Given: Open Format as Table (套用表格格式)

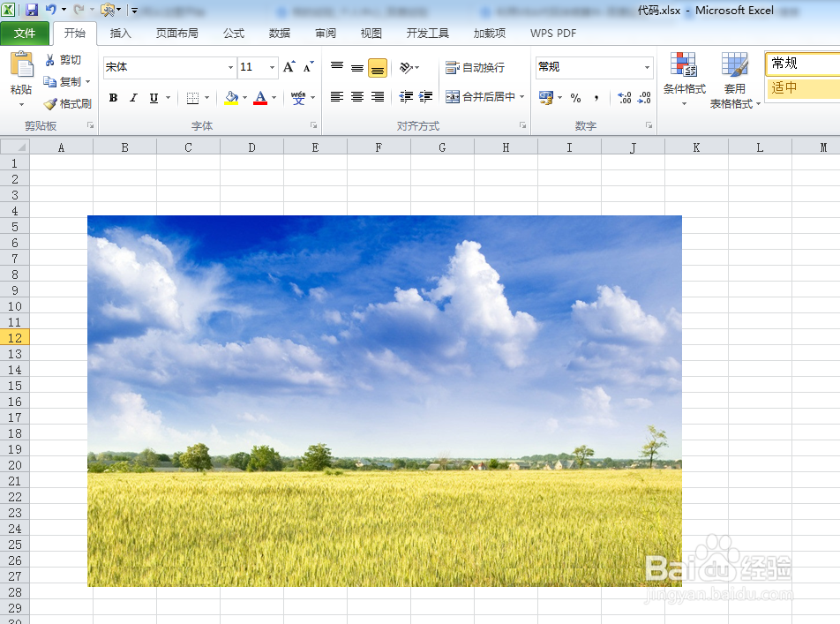Looking at the screenshot, I should coord(735,80).
